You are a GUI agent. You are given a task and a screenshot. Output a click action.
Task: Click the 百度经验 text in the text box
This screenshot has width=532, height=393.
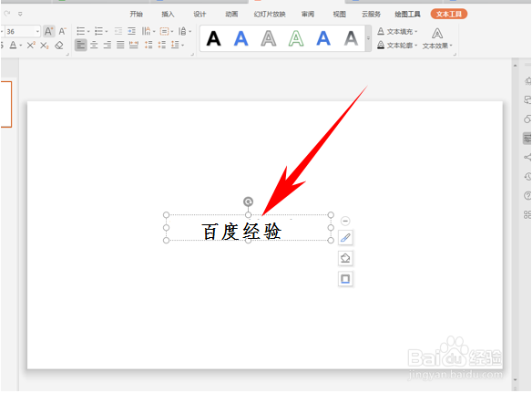coord(241,232)
